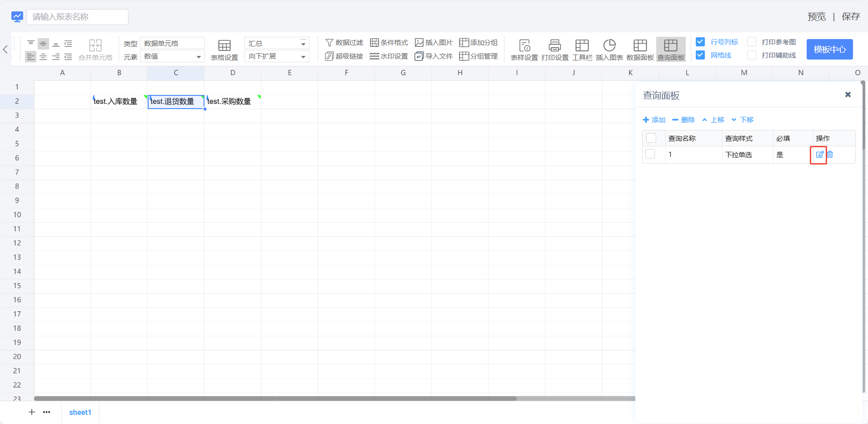Uncheck the gridlines (网格线) checkbox
The width and height of the screenshot is (868, 424).
(700, 55)
